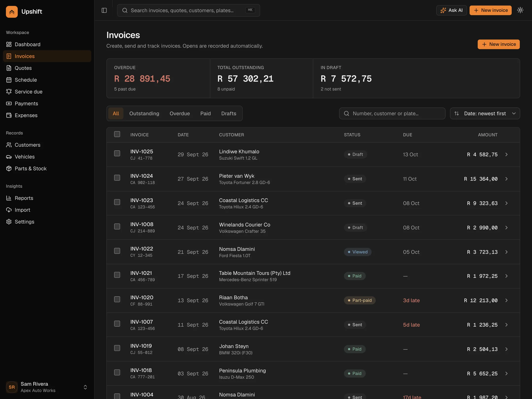Click the Quotes document icon
Viewport: 532px width, 399px height.
coord(9,68)
